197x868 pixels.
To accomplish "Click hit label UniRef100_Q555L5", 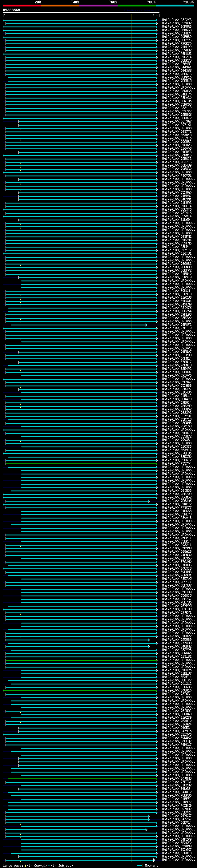I will pyautogui.click(x=177, y=81).
